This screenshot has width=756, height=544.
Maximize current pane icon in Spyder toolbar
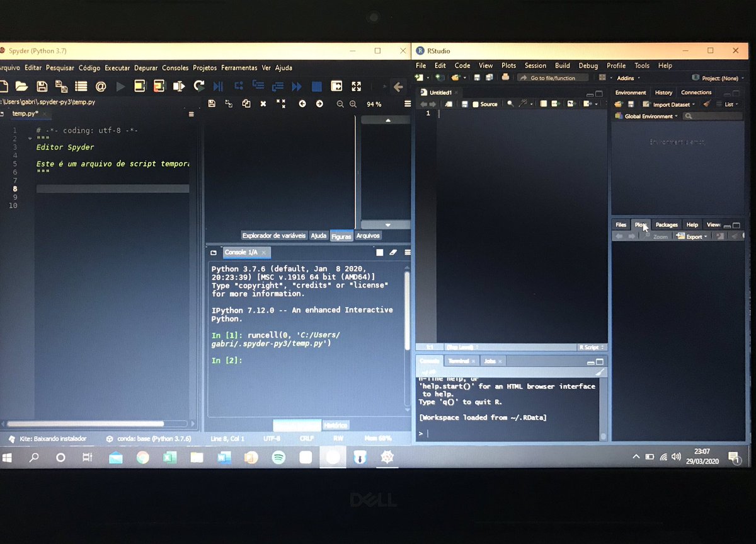pos(336,86)
